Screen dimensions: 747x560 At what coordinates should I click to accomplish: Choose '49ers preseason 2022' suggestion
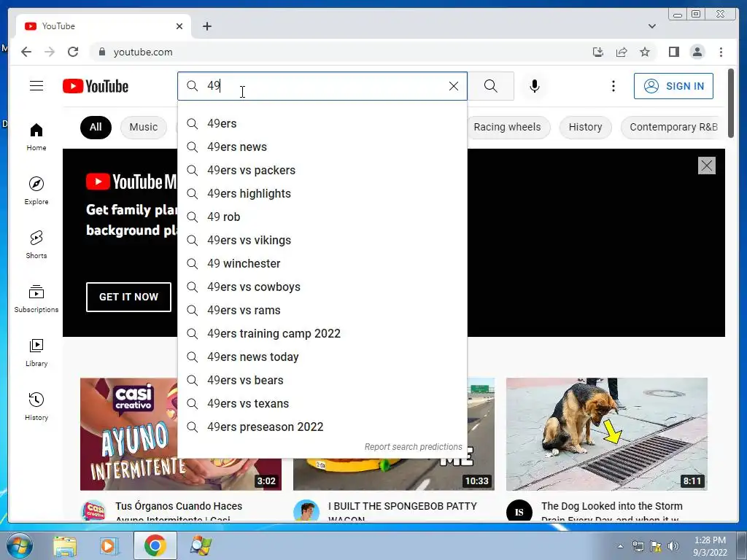(322, 427)
